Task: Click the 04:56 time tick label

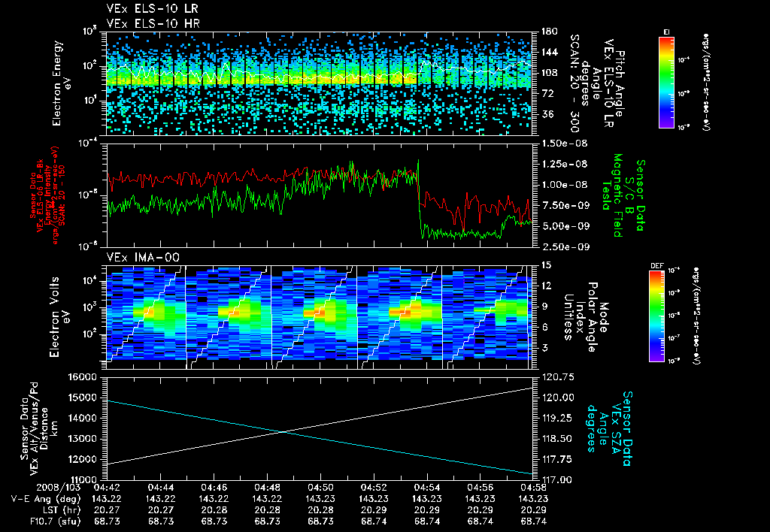Action: tap(480, 488)
